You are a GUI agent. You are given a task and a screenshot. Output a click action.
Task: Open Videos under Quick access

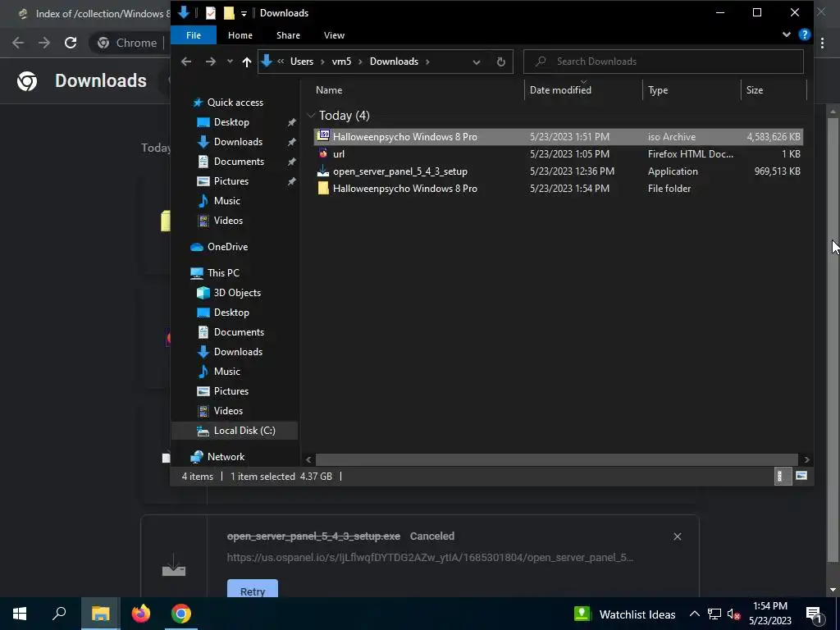(228, 221)
